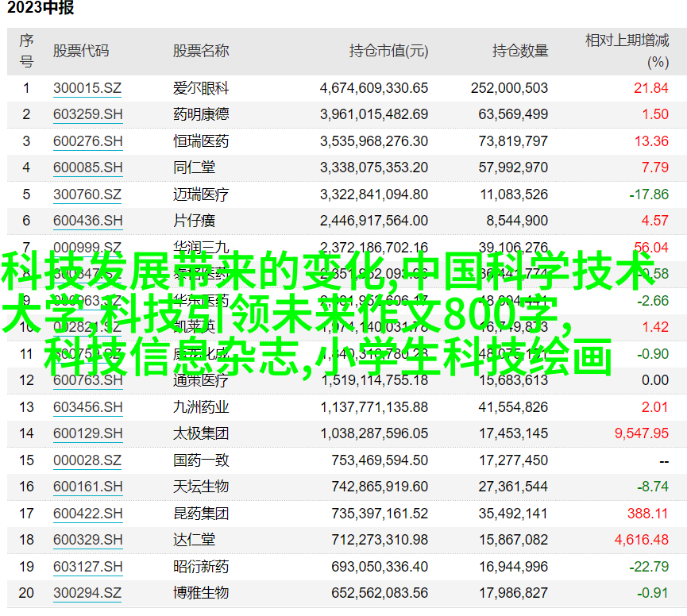
Task: Open the 300294.SZ stock code link
Action: tap(87, 593)
